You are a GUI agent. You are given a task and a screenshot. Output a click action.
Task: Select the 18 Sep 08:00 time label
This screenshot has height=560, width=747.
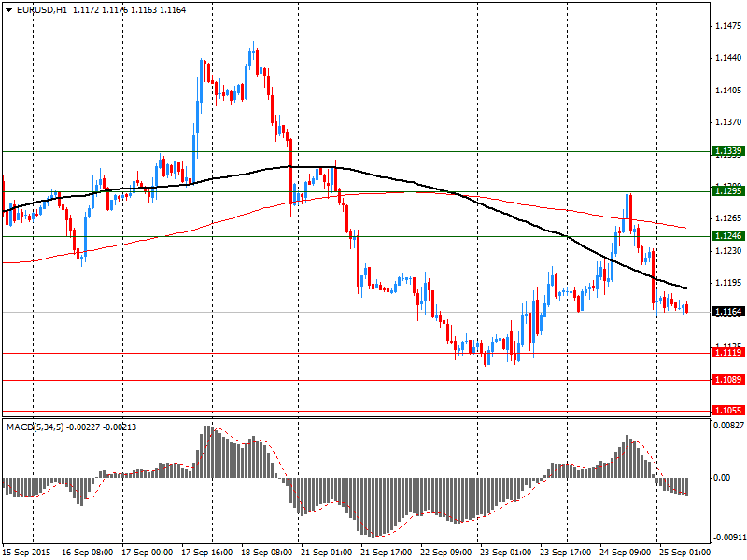[267, 553]
